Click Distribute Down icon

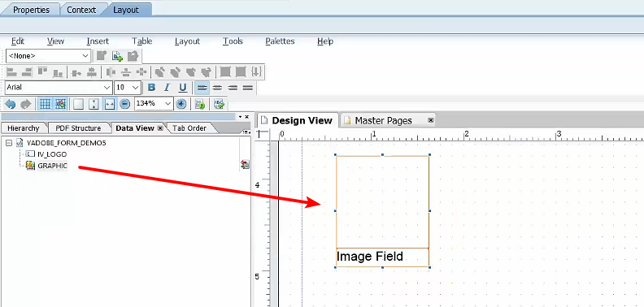click(127, 72)
